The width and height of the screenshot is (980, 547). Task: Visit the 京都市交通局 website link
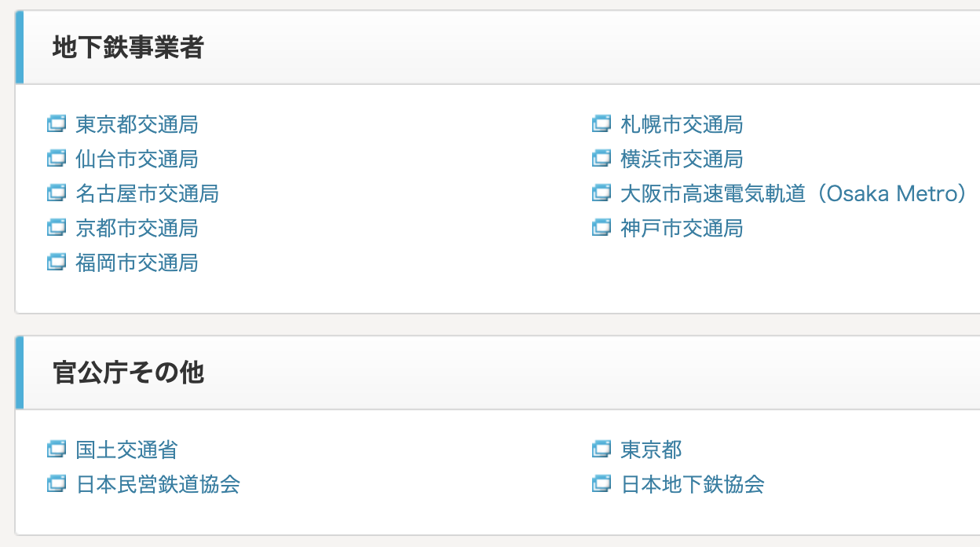coord(137,228)
